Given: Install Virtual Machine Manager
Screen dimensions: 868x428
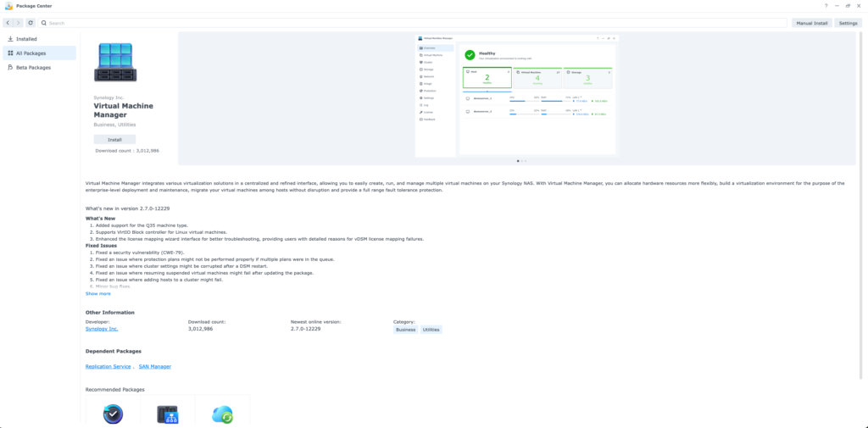Looking at the screenshot, I should [x=114, y=139].
